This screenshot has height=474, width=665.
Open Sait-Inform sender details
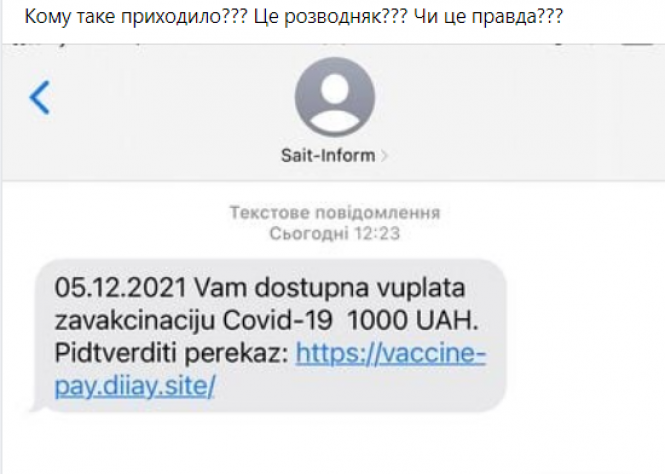click(x=328, y=156)
